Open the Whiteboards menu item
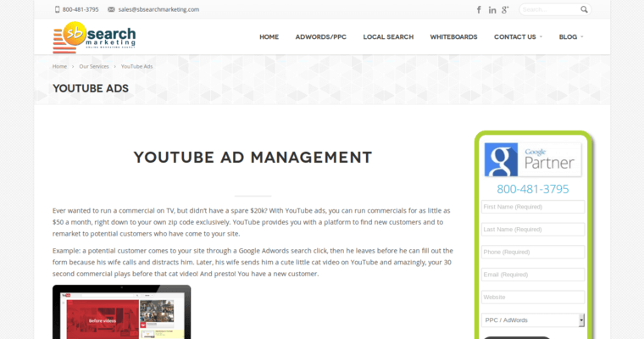This screenshot has height=339, width=644. (x=453, y=37)
